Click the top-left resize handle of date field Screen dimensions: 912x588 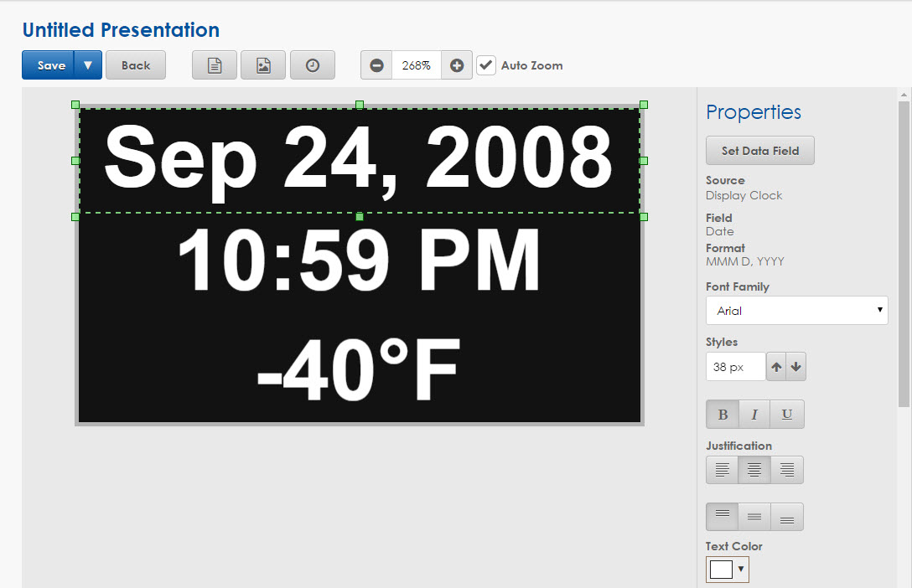(75, 105)
